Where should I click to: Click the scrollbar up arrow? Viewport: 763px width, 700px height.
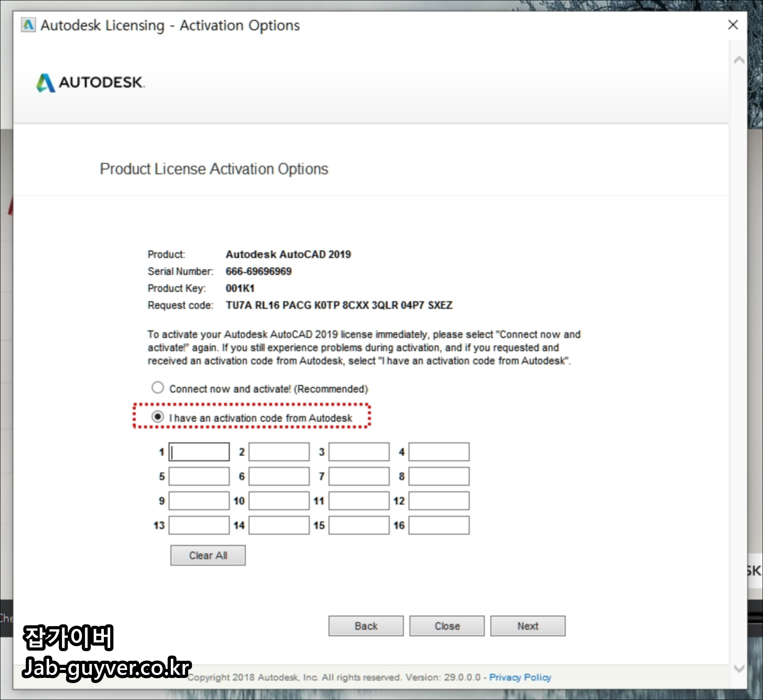pyautogui.click(x=739, y=60)
